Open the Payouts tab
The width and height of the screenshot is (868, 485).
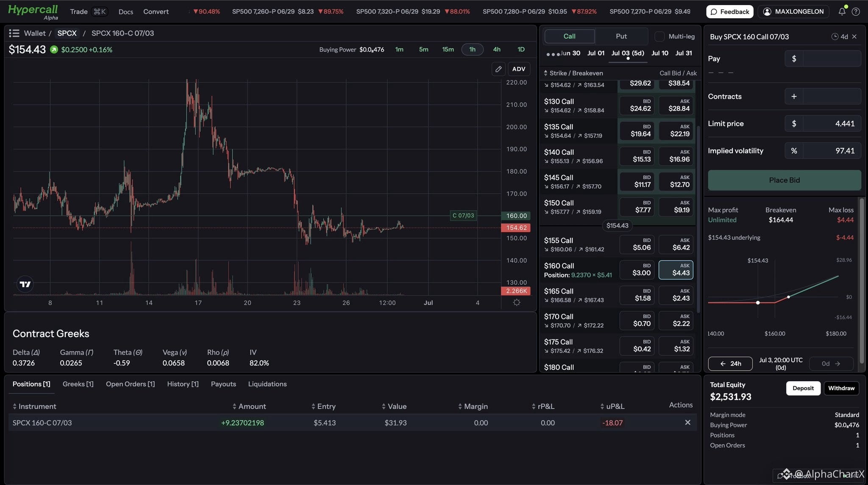[223, 384]
